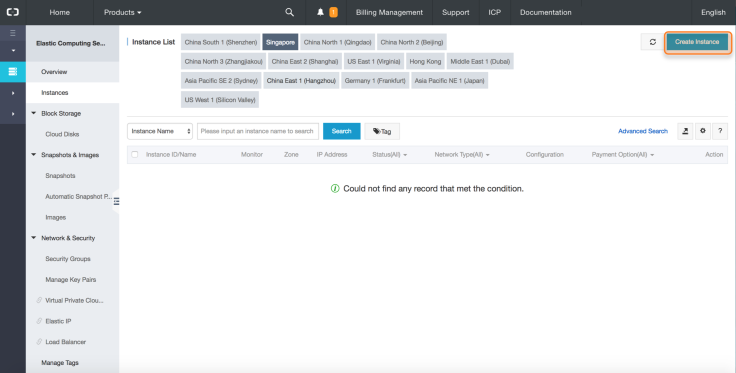The image size is (736, 373).
Task: Switch to Asia Pacific SE 2 (Sydney) region
Action: click(x=221, y=81)
